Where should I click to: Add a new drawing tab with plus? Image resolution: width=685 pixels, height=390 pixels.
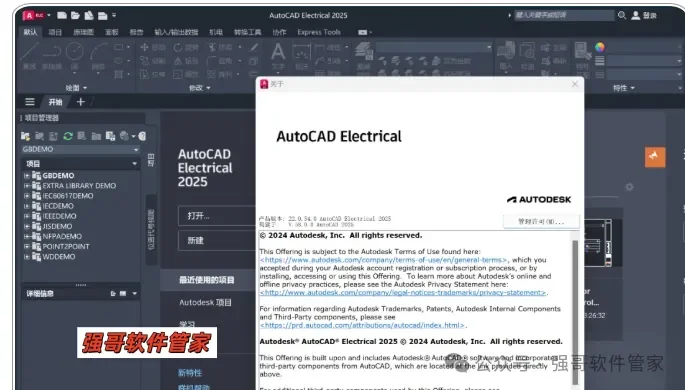[x=80, y=102]
